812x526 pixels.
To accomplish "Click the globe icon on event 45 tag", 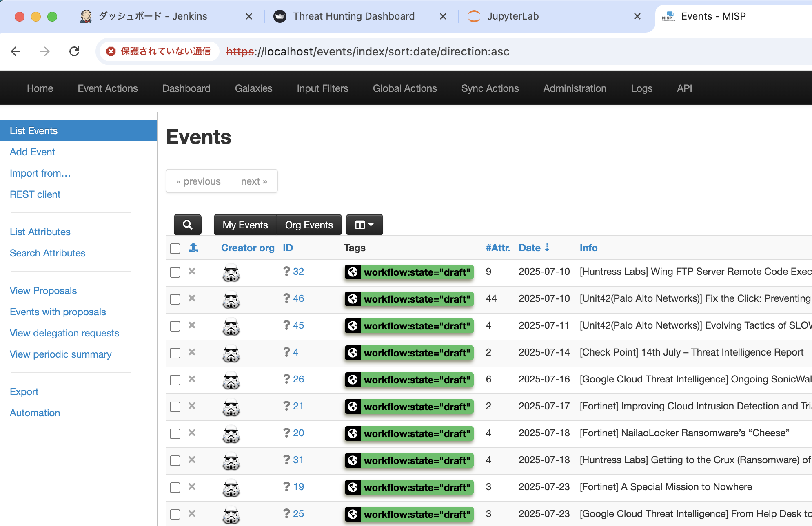I will coord(353,326).
